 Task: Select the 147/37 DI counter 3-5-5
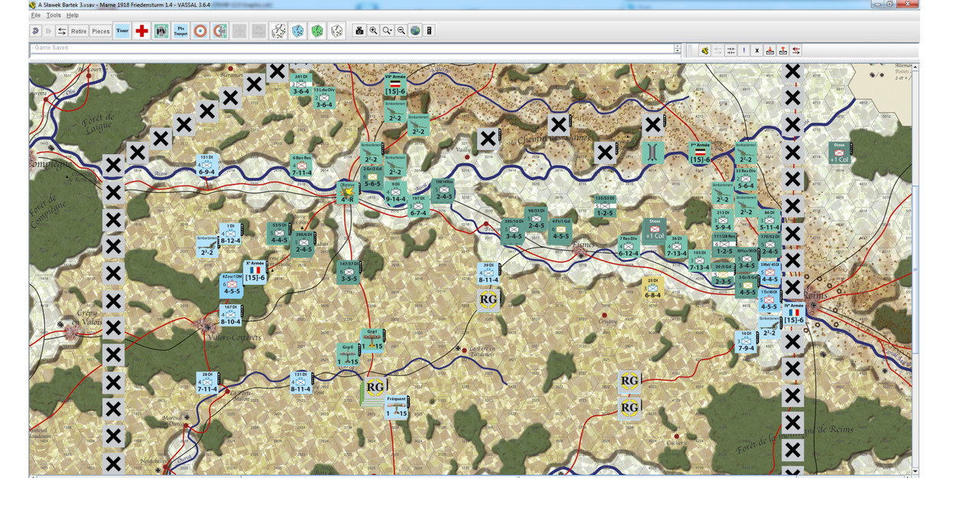(x=349, y=273)
